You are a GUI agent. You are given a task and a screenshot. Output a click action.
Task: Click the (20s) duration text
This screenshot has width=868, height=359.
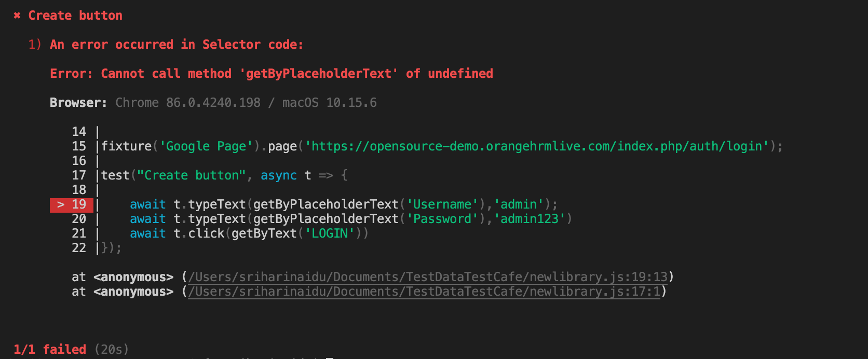112,350
